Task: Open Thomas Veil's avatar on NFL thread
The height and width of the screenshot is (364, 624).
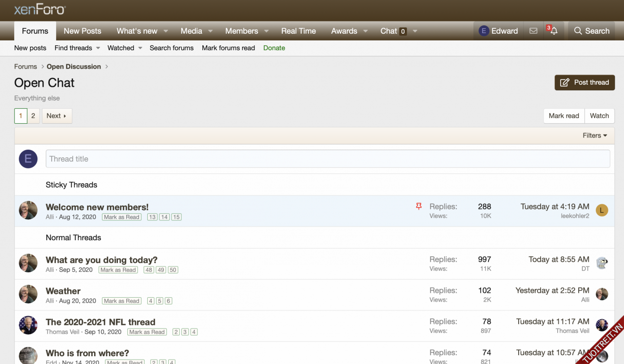Action: 602,326
